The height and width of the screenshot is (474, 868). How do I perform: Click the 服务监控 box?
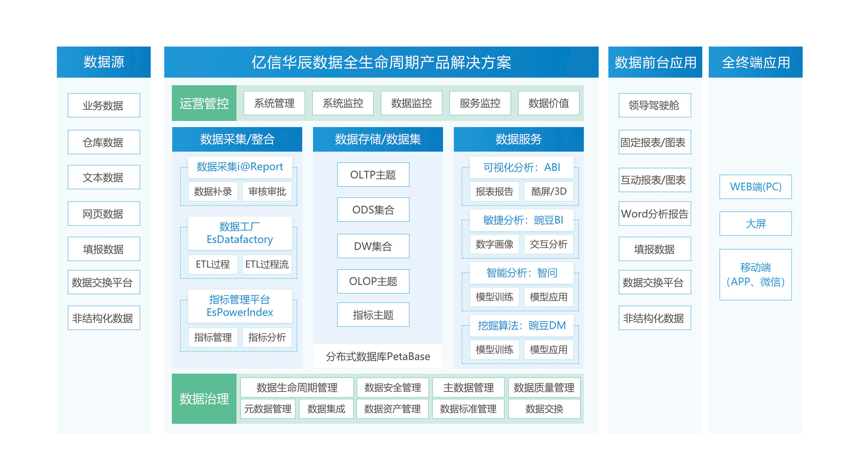point(480,103)
